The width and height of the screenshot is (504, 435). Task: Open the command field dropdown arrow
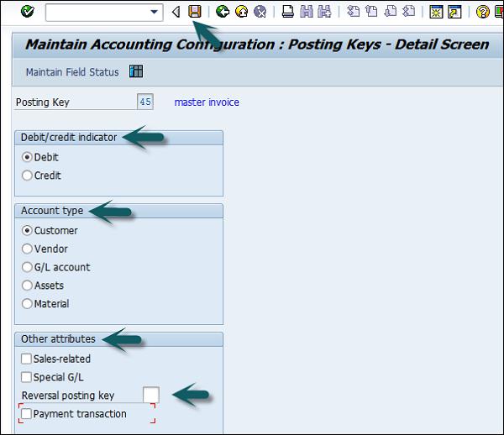click(154, 12)
